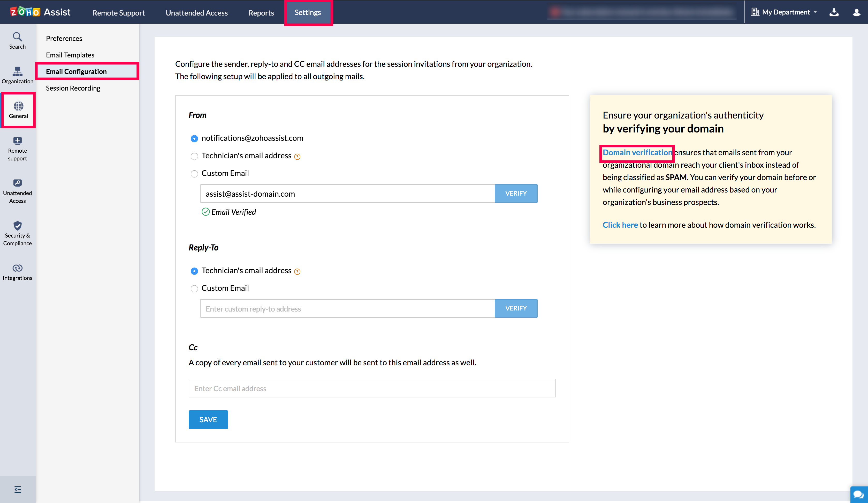
Task: Click help icon beside Reply-To Technician's email
Action: coord(297,271)
